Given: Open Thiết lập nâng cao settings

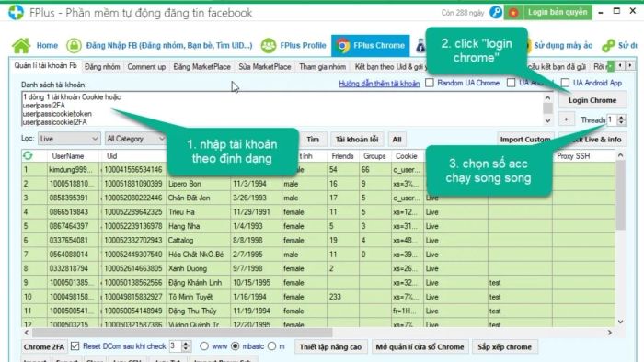Looking at the screenshot, I should click(330, 346).
